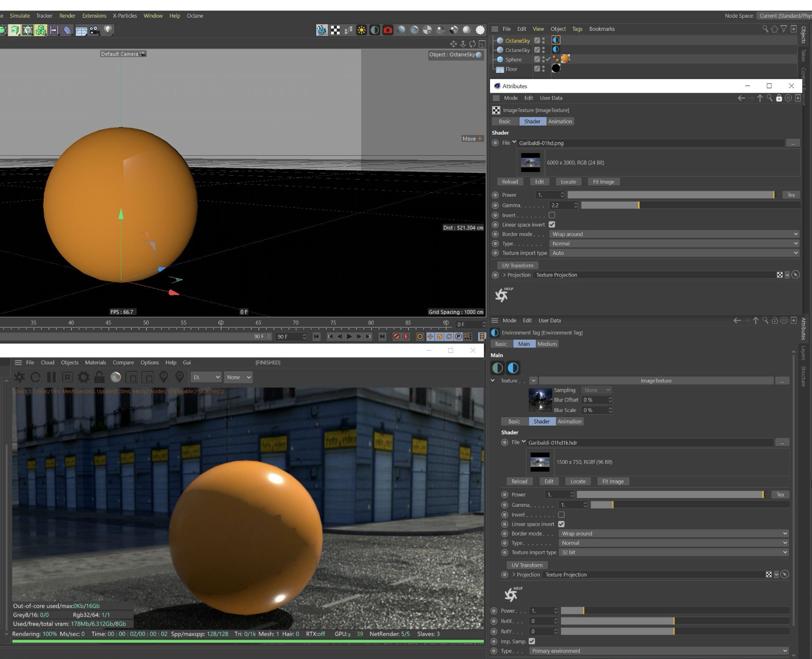Open the Octane menu in the main menu bar
The width and height of the screenshot is (812, 659).
point(195,15)
